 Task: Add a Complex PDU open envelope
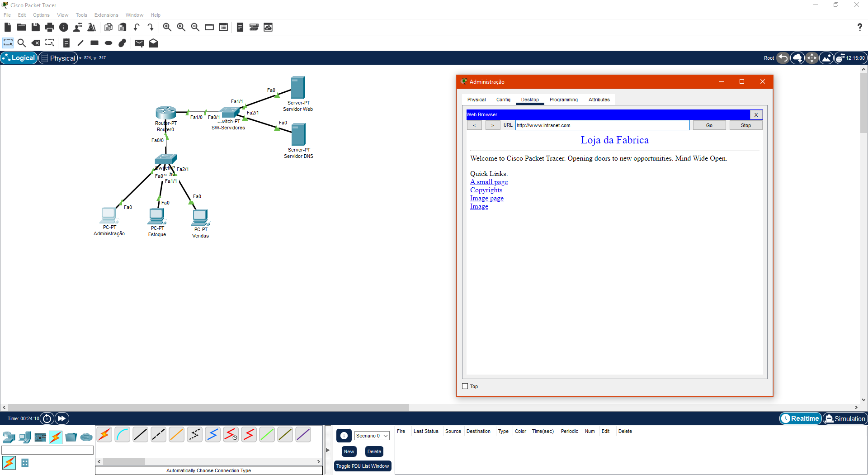pyautogui.click(x=153, y=43)
